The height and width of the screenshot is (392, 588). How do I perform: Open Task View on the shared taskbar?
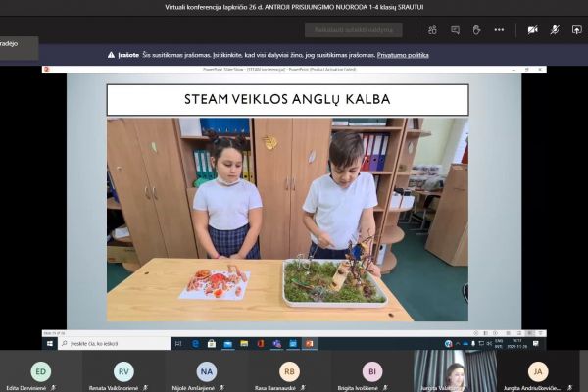click(178, 344)
